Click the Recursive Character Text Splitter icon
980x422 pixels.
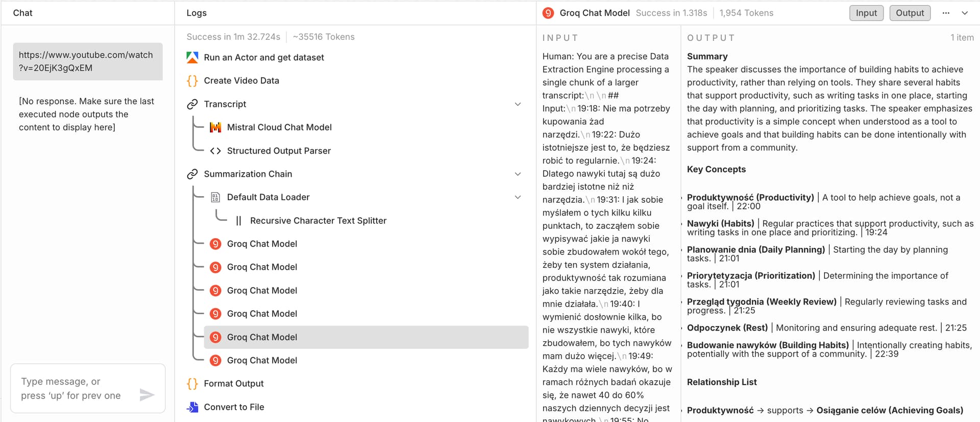(238, 221)
